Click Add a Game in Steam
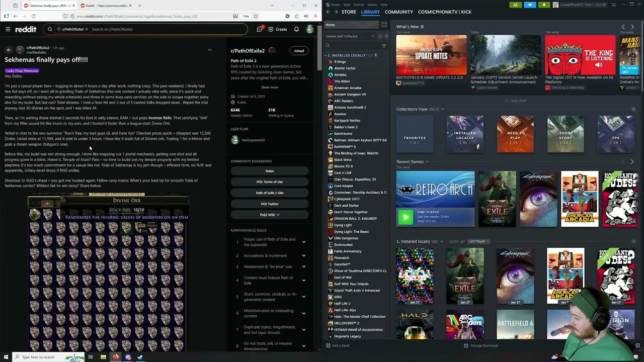 coord(338,346)
